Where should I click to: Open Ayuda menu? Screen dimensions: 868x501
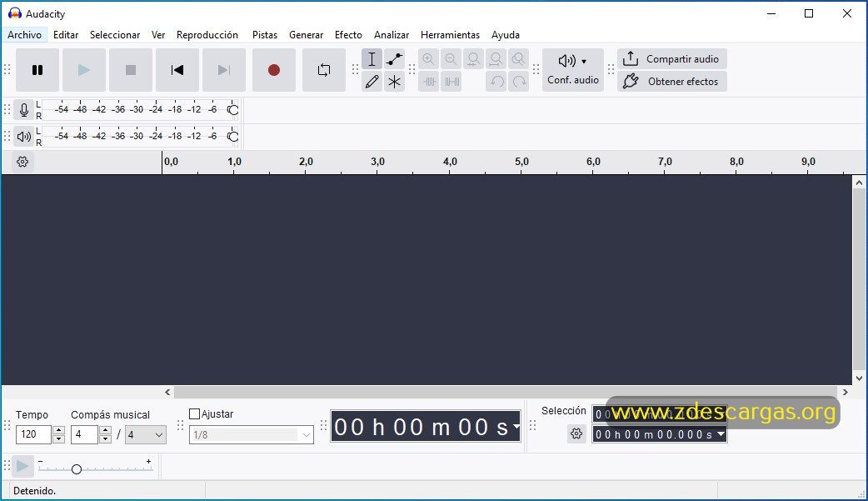tap(506, 34)
